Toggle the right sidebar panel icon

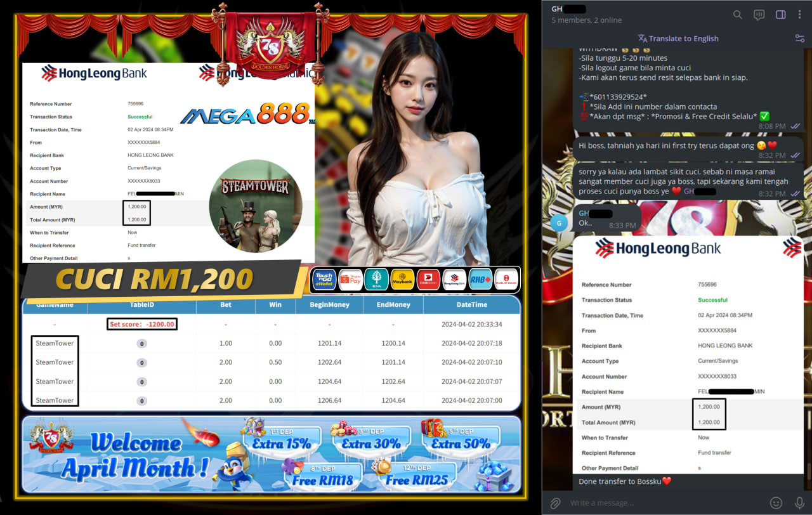coord(781,15)
